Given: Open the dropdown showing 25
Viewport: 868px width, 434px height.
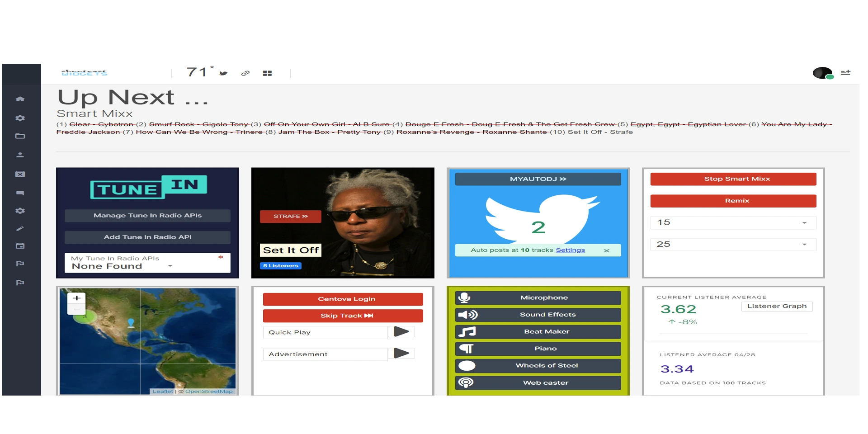Looking at the screenshot, I should point(733,244).
